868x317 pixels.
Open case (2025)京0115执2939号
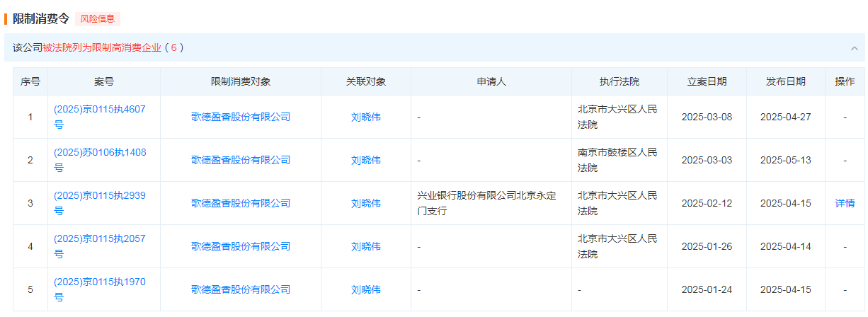tap(100, 203)
